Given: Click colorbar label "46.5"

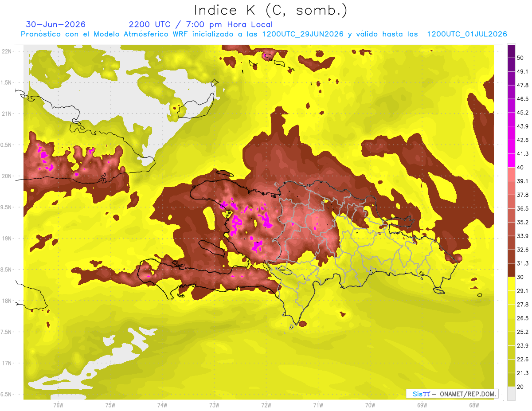Looking at the screenshot, I should coord(523,99).
